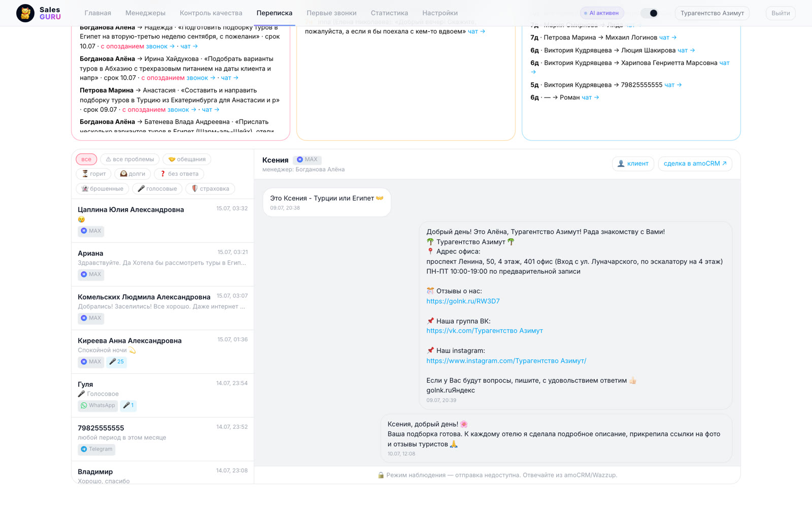Click the Выйти logout button
The image size is (812, 508).
[781, 13]
